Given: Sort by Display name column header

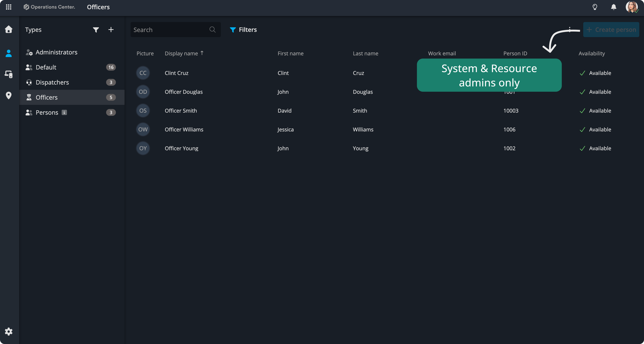Looking at the screenshot, I should click(181, 53).
